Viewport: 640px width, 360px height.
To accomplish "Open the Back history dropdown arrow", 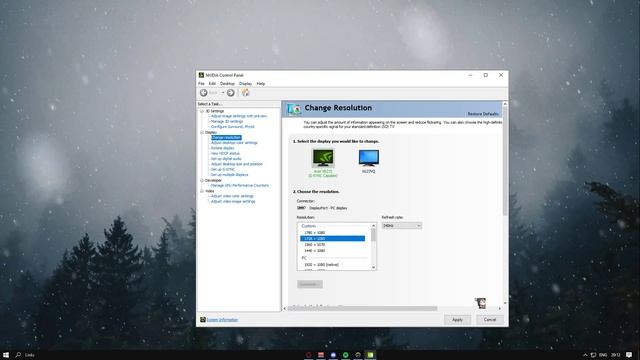I will click(223, 93).
